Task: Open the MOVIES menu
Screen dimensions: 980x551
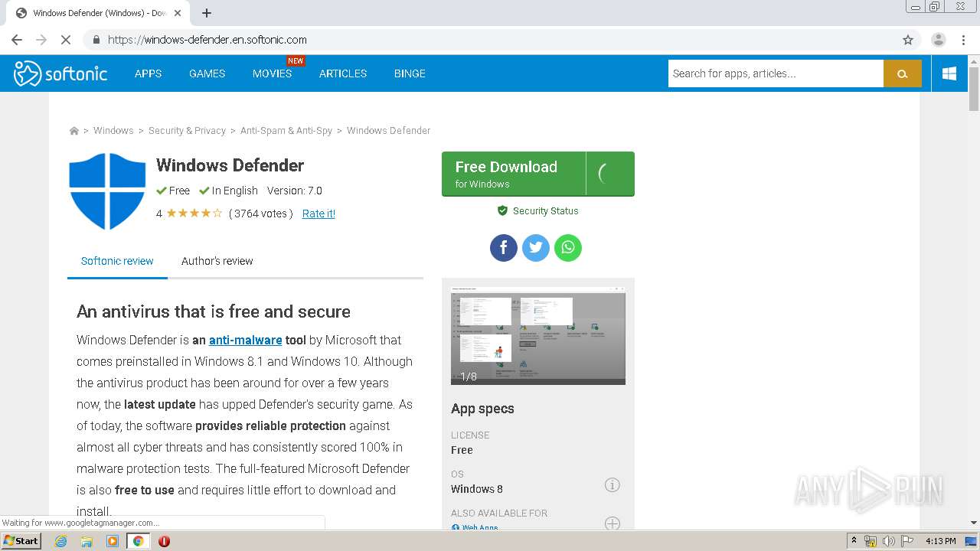Action: point(273,73)
